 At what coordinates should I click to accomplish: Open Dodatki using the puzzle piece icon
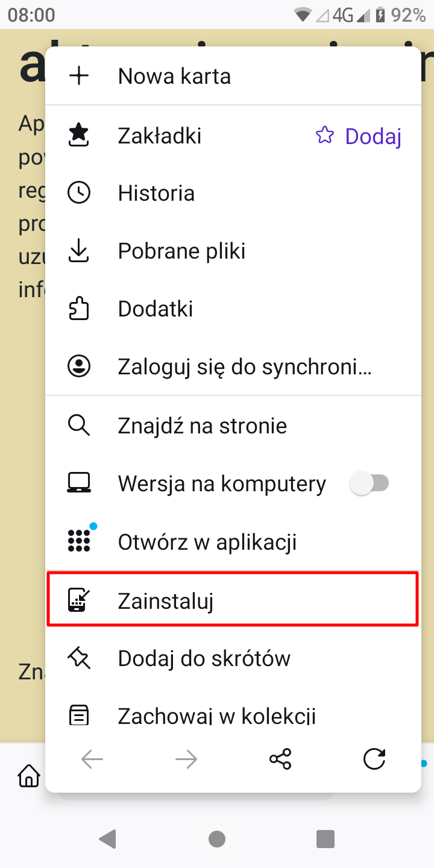point(79,308)
